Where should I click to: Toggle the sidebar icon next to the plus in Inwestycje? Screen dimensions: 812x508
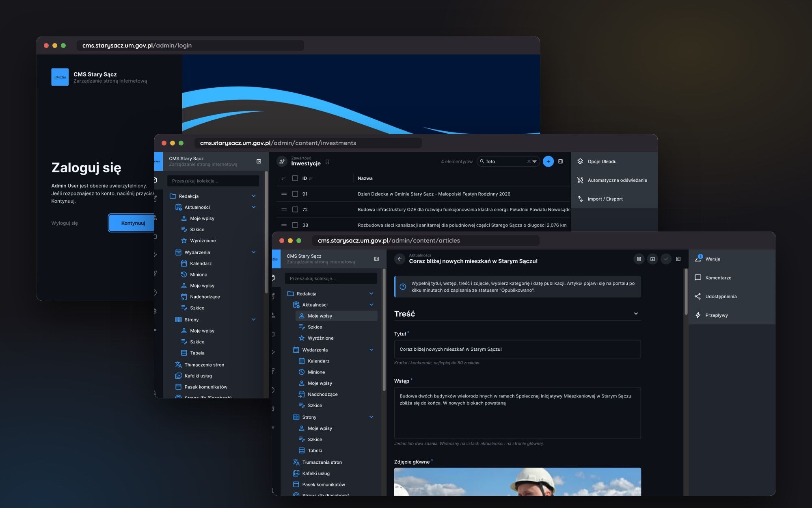pyautogui.click(x=560, y=161)
